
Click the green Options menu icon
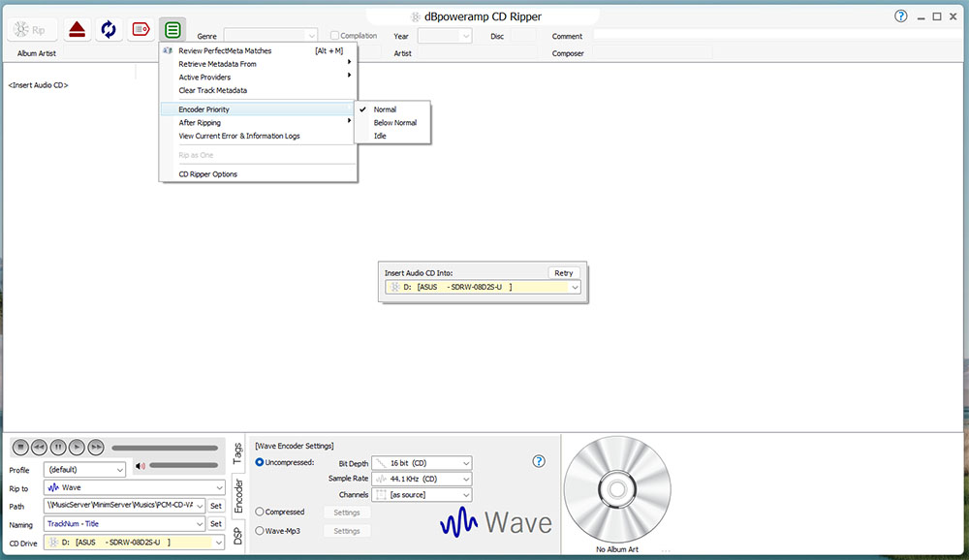point(172,30)
